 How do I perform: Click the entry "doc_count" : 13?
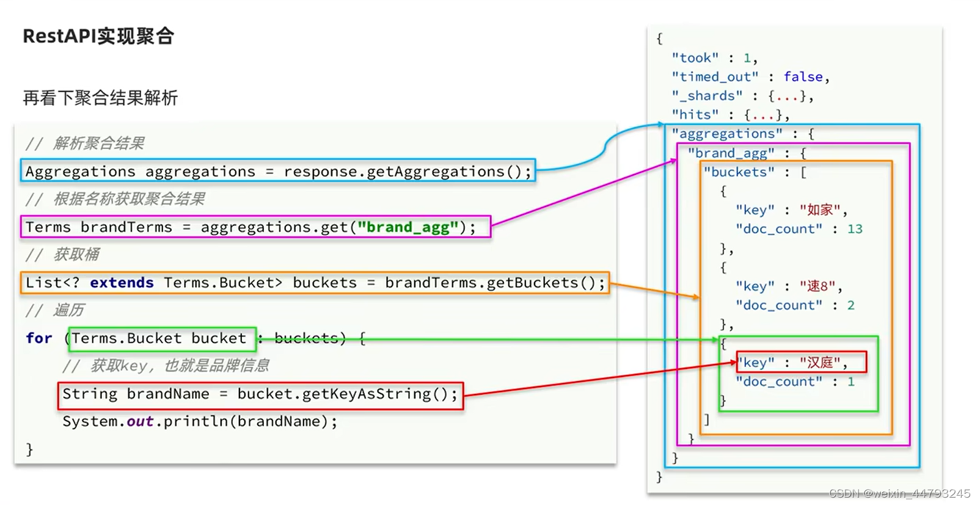[799, 229]
